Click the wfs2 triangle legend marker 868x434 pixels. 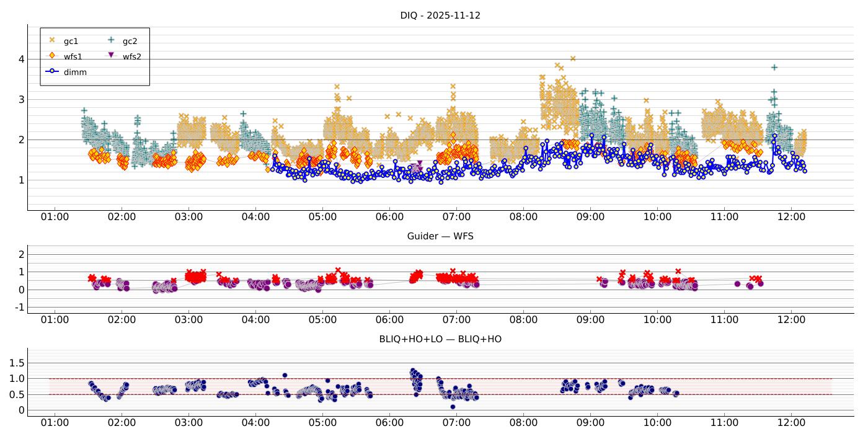(x=111, y=56)
